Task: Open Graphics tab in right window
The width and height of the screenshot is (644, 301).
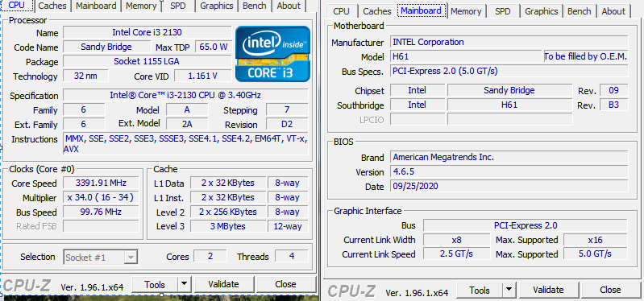Action: coord(541,11)
